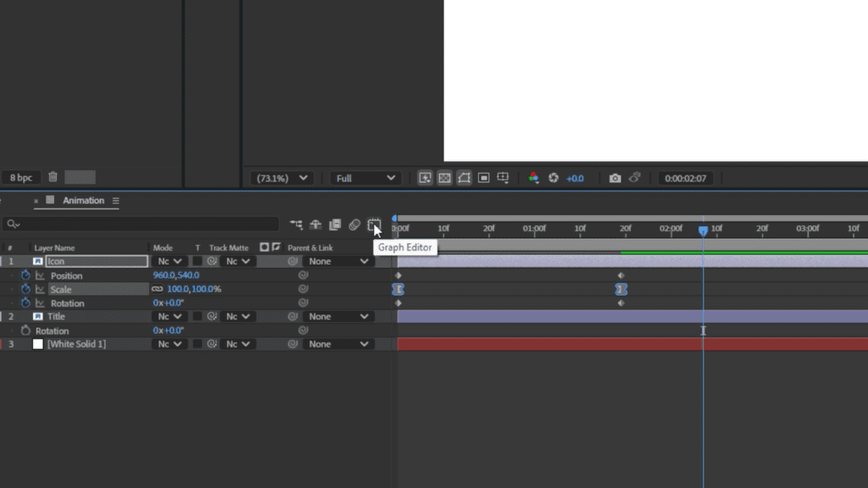Click the 8 bpc color depth button
Screen dimensions: 868x488
tap(20, 177)
